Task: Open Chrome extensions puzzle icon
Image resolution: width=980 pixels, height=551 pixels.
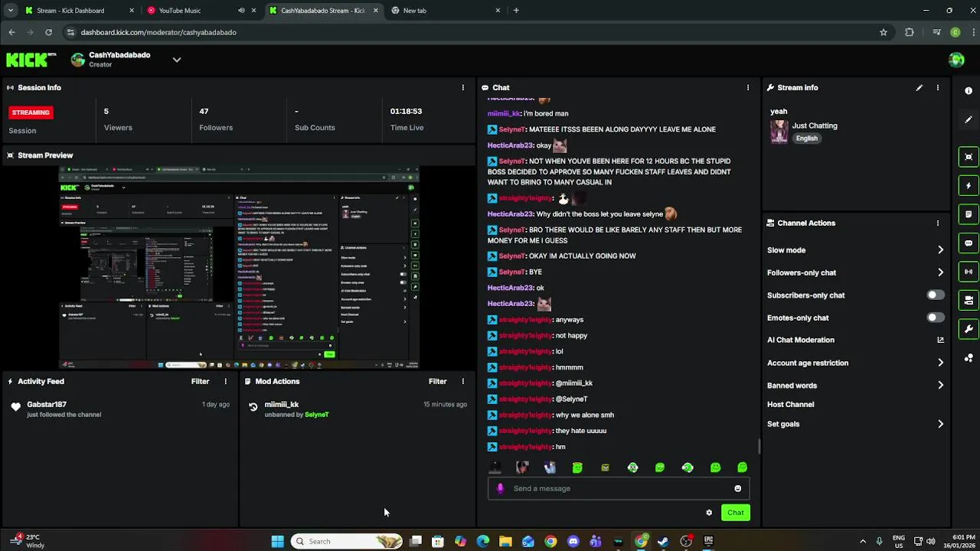Action: (910, 32)
